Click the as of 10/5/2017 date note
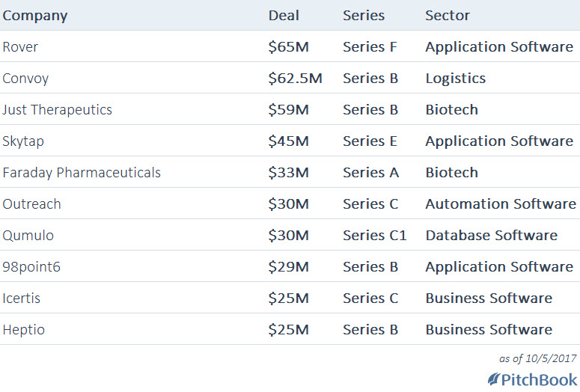 (538, 358)
